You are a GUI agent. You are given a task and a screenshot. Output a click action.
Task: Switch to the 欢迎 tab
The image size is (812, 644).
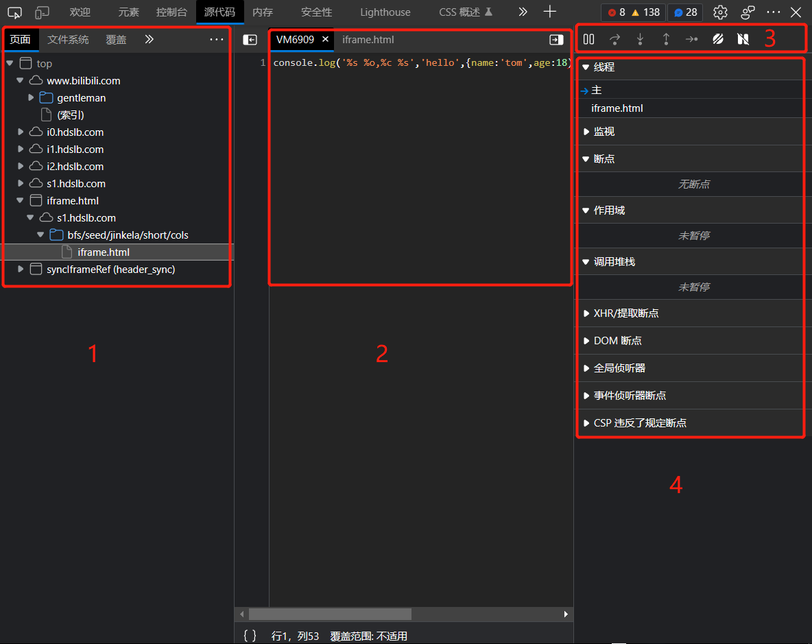pos(80,12)
